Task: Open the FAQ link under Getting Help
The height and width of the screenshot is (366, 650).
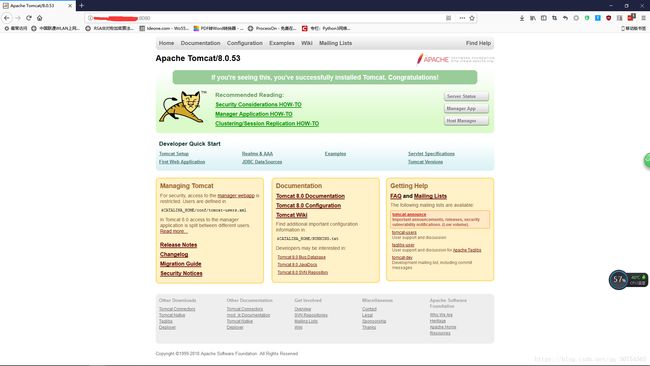Action: tap(396, 196)
